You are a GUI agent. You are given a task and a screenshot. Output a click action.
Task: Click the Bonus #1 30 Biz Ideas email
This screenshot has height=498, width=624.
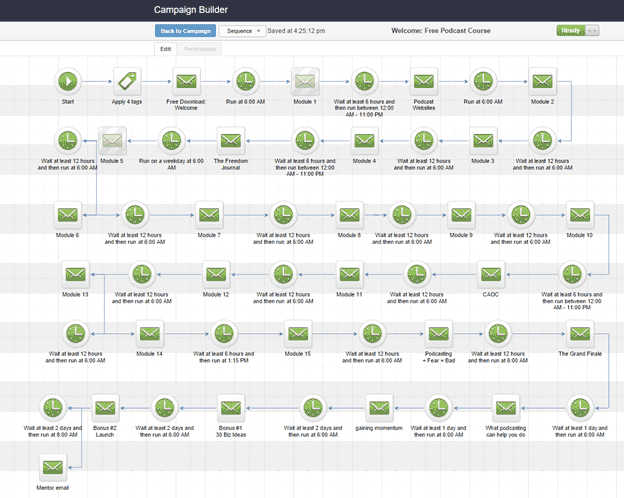click(x=231, y=408)
